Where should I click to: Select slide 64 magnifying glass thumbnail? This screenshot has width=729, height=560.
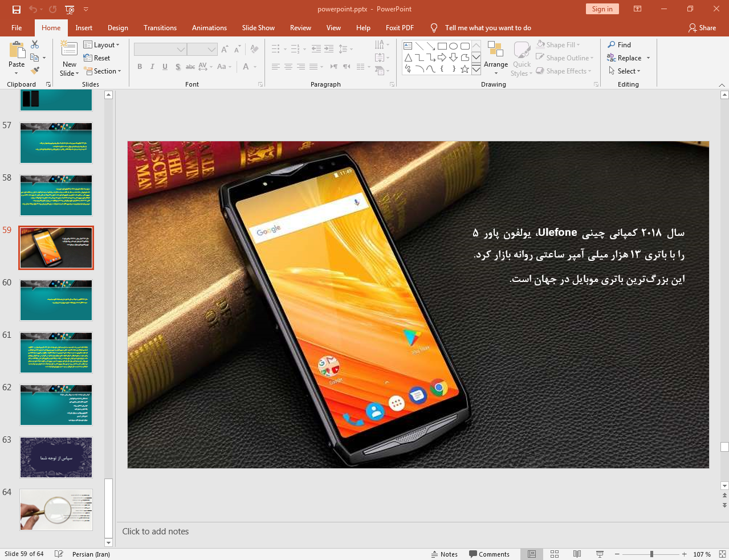point(56,510)
